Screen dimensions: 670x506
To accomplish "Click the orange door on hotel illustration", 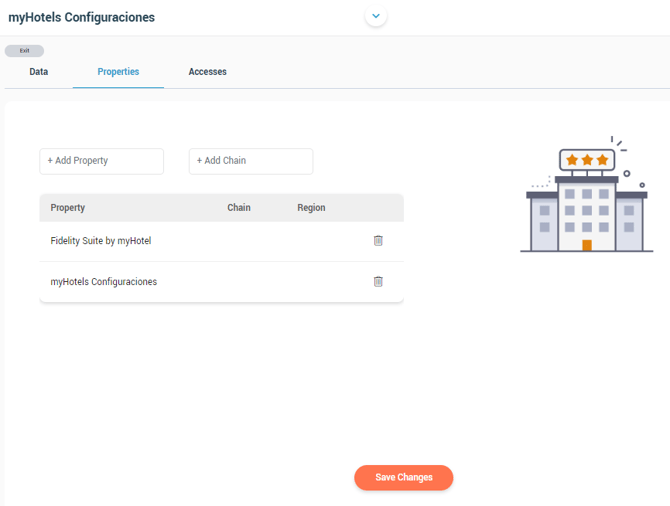I will [587, 245].
